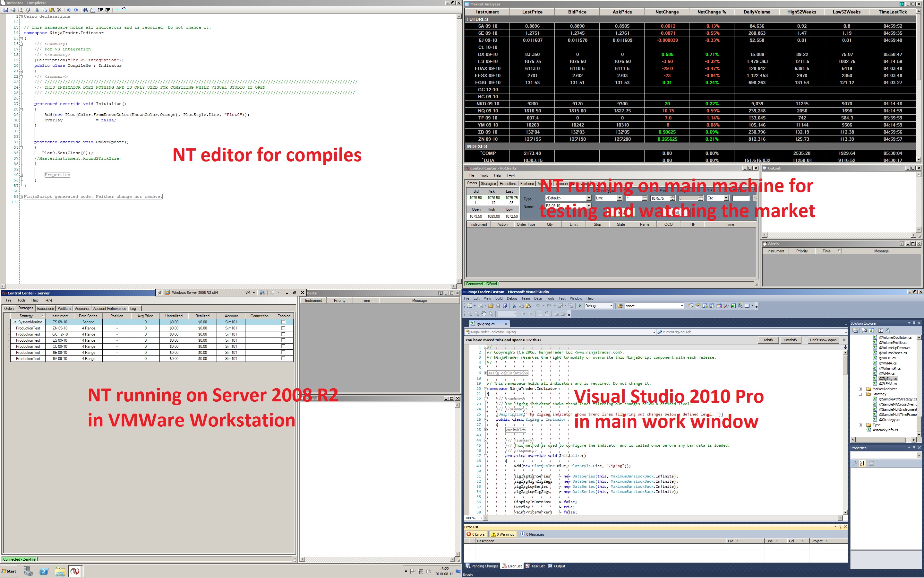Expand the Type folder in Solution Explorer
Screen dimensions: 924x578
pos(860,425)
